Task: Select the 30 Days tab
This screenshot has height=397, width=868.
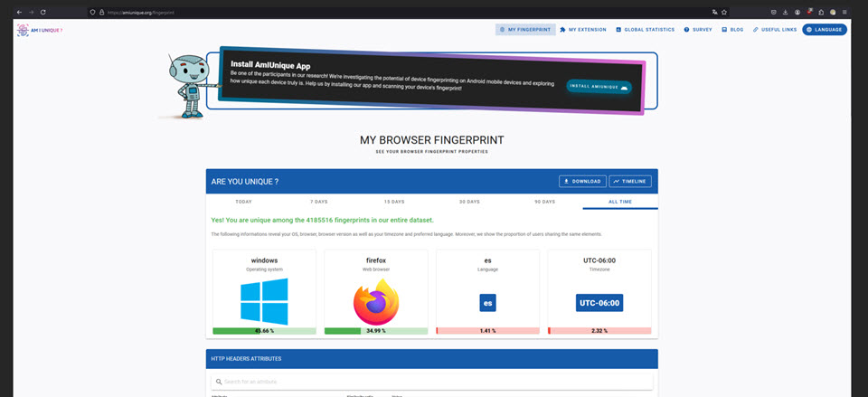Action: tap(468, 201)
